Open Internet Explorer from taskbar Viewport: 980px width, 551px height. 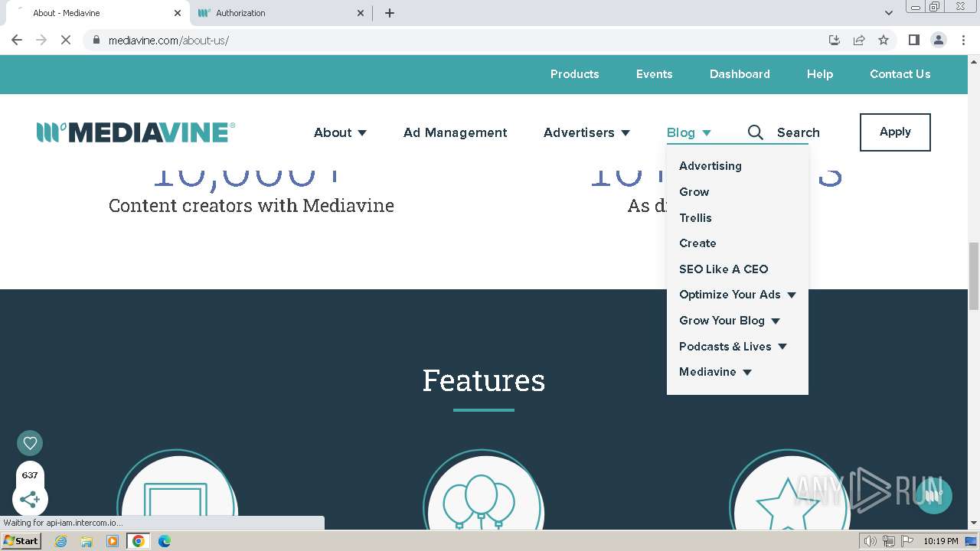[x=60, y=541]
